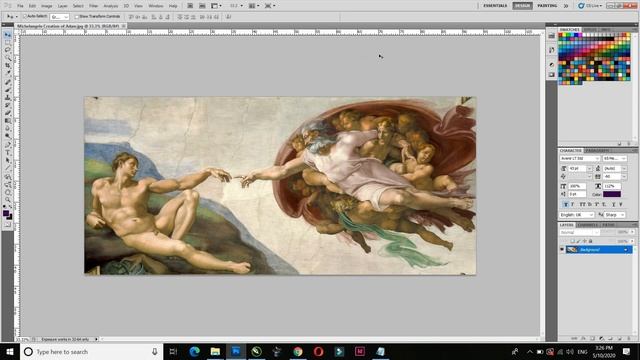Select the 3D Rotate tool
This screenshot has width=640, height=360.
tap(8, 177)
